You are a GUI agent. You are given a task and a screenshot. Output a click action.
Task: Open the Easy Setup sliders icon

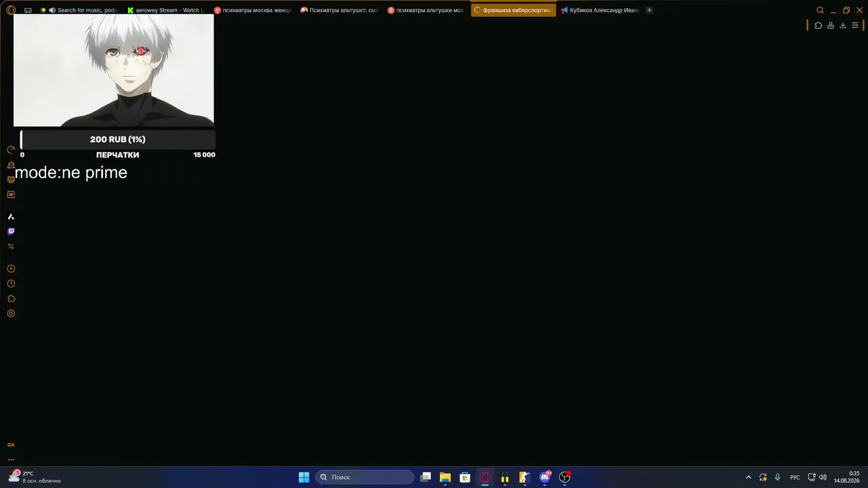[855, 26]
